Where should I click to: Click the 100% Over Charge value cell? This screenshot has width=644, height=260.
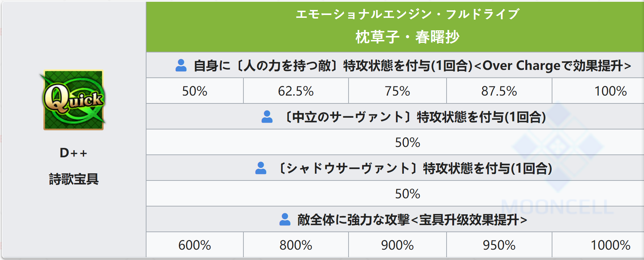click(x=610, y=91)
